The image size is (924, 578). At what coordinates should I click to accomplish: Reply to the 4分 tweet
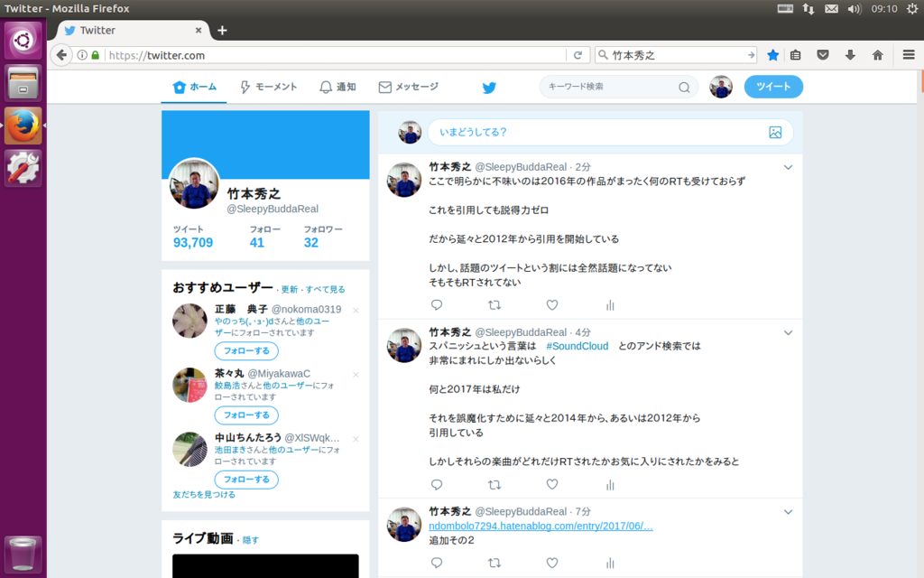437,485
